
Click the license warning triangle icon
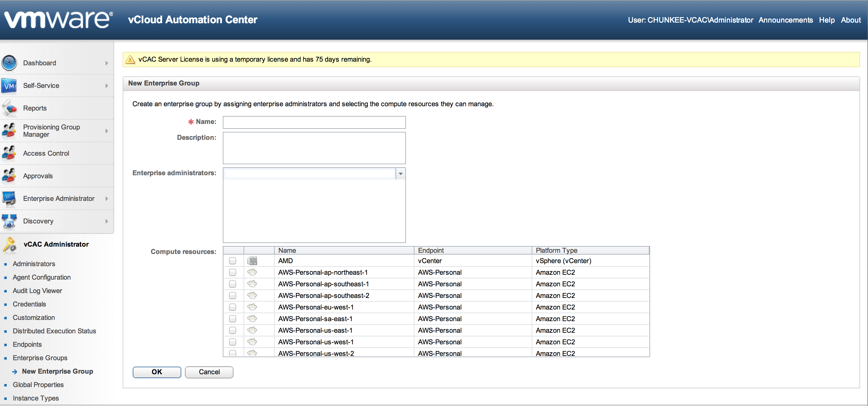point(130,60)
